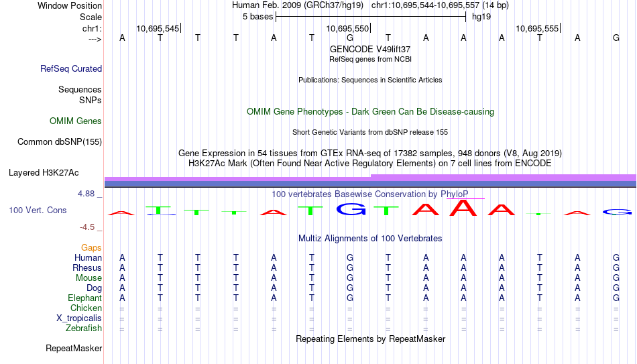Click the OMIM Gene Phenotypes track title
The width and height of the screenshot is (637, 364).
[x=371, y=112]
